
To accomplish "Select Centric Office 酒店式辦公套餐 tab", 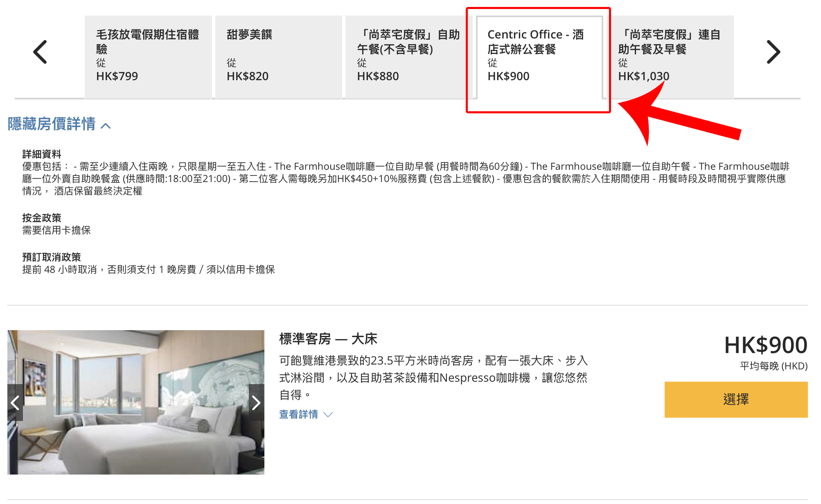I will (x=539, y=57).
